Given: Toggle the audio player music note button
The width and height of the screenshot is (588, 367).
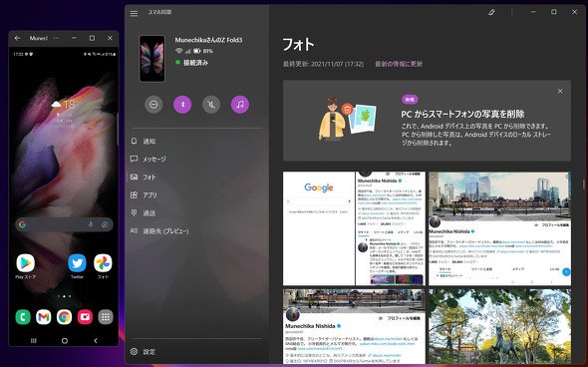Looking at the screenshot, I should tap(240, 105).
